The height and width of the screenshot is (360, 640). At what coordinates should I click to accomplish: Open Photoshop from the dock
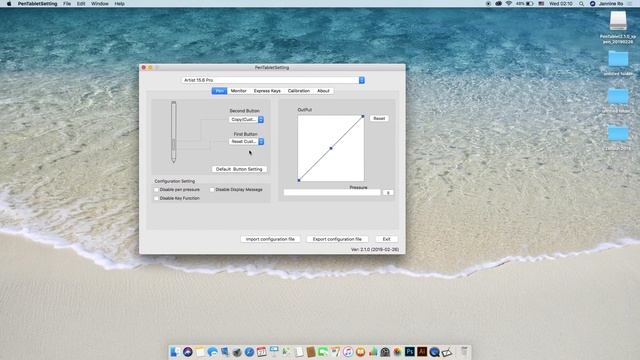(x=409, y=351)
